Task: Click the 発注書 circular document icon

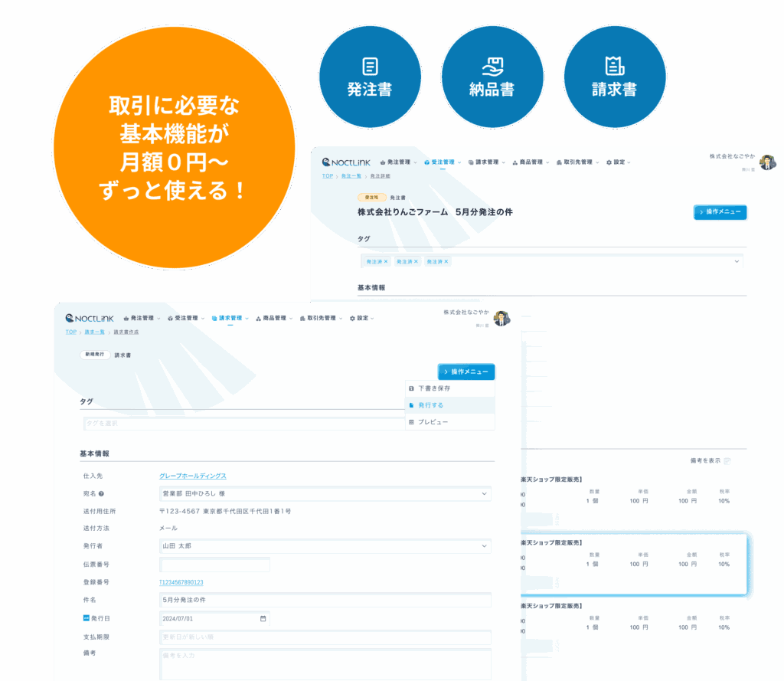Action: point(370,77)
